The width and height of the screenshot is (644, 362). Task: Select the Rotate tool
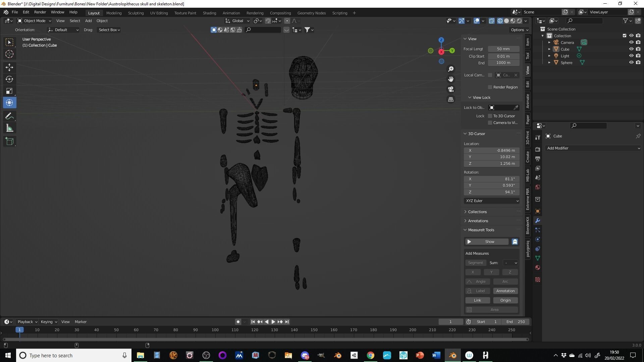9,79
